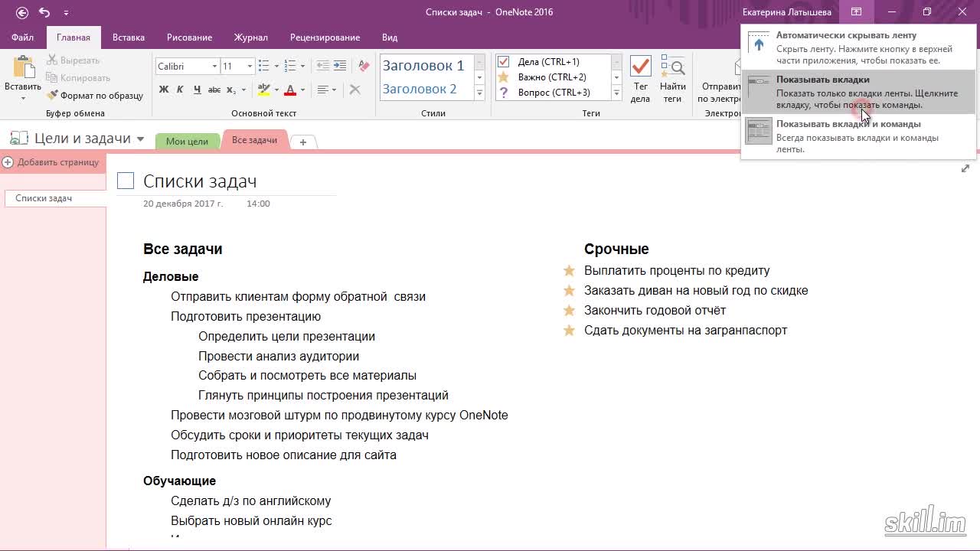The image size is (980, 551).
Task: Switch to the Рецензирование ribbon tab
Action: click(325, 37)
